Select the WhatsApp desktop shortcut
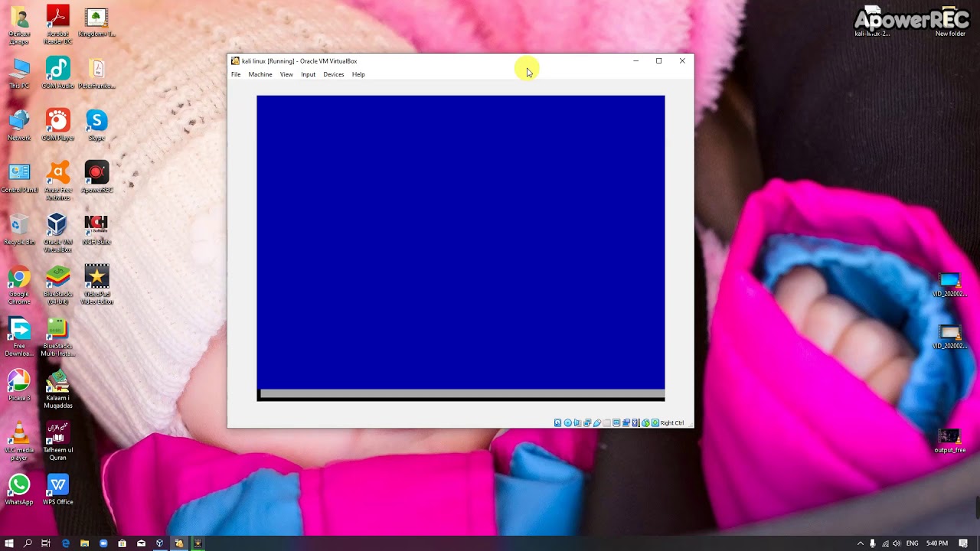Screen dimensions: 980x551 pos(19,490)
